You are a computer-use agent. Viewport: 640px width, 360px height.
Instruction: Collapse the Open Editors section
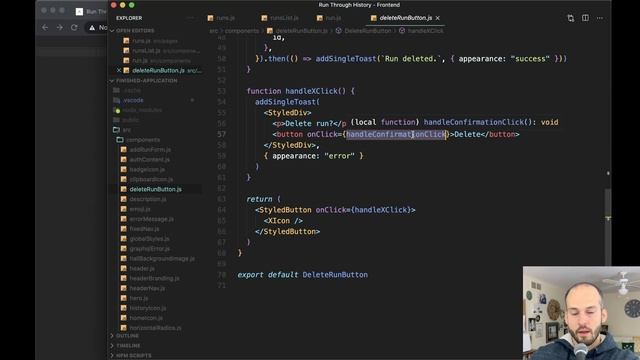point(135,31)
